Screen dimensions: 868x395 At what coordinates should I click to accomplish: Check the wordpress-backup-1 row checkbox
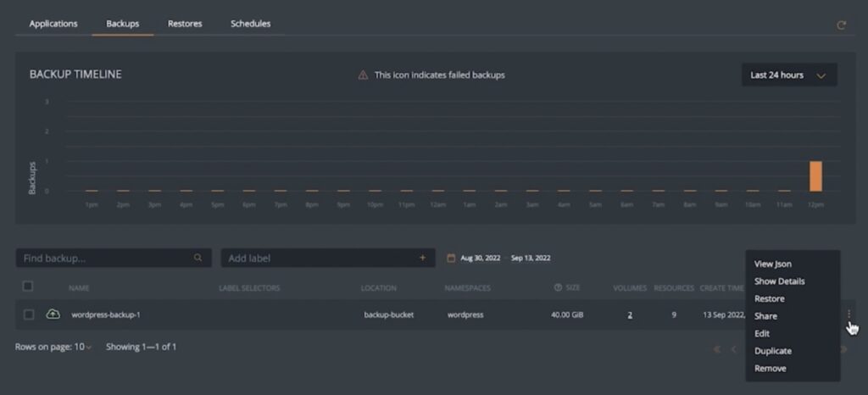[29, 314]
